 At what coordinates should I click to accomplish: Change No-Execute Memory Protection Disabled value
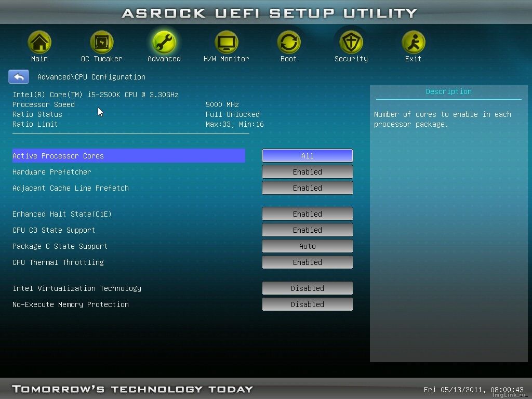click(308, 304)
